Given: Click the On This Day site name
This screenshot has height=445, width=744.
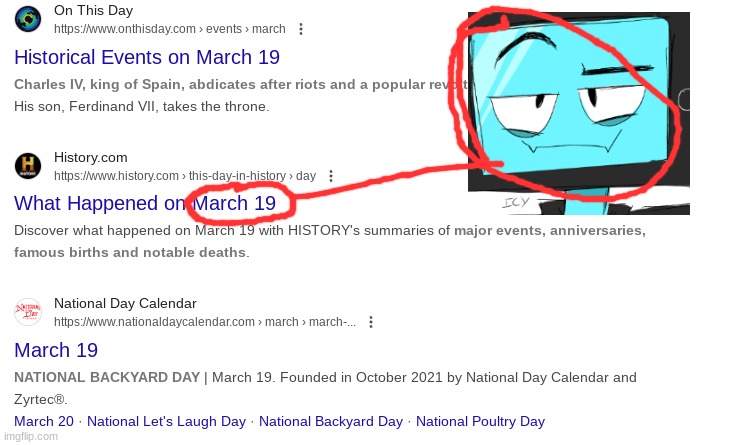Looking at the screenshot, I should (x=93, y=10).
